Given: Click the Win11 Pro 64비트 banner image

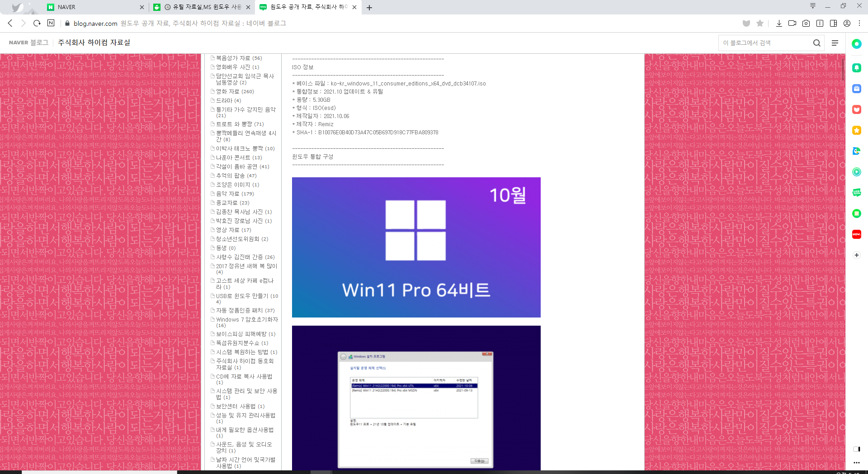Looking at the screenshot, I should point(416,247).
